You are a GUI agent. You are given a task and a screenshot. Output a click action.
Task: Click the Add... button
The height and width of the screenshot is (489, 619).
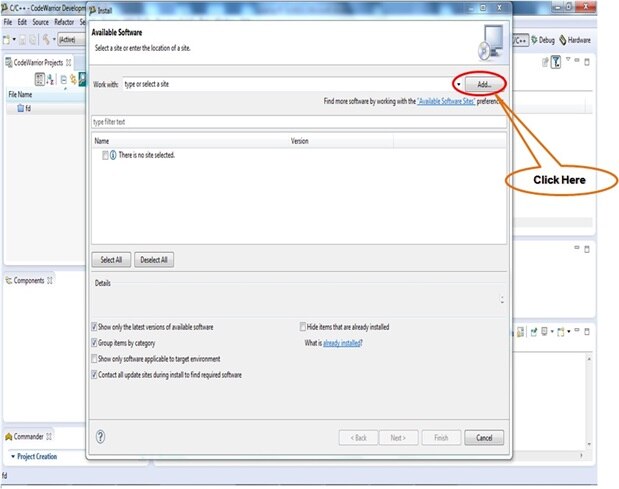pos(484,84)
